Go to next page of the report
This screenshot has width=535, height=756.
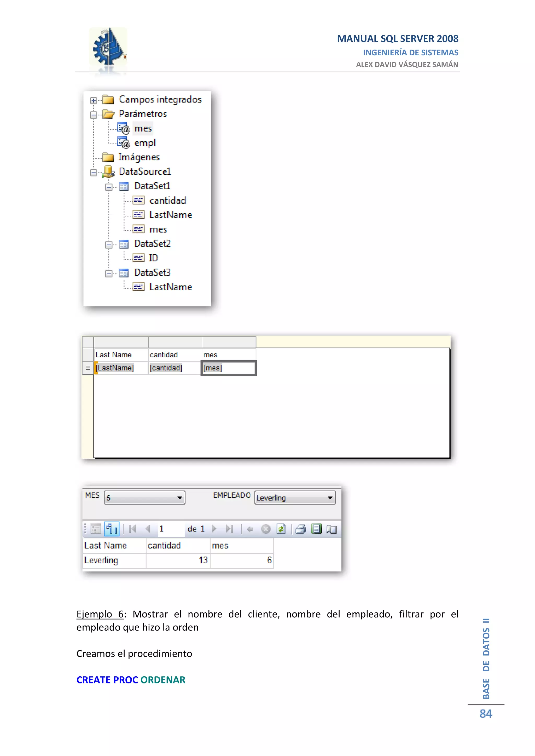[214, 529]
